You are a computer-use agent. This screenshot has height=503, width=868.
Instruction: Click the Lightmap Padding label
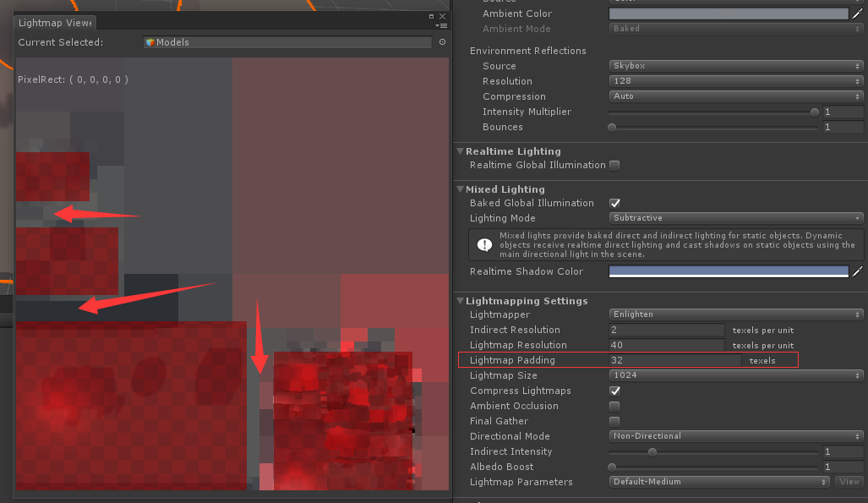tap(512, 360)
